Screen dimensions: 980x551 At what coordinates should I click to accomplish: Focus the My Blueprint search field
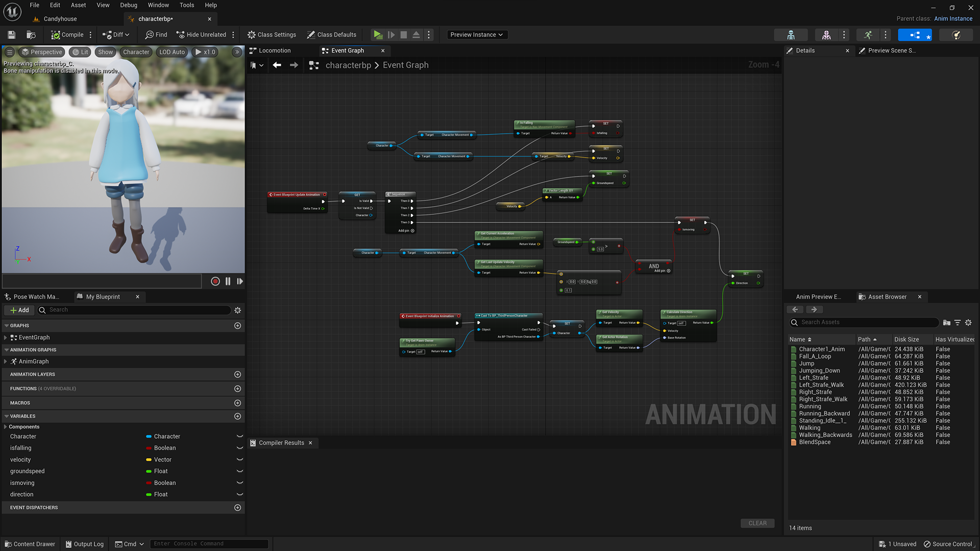pos(134,310)
